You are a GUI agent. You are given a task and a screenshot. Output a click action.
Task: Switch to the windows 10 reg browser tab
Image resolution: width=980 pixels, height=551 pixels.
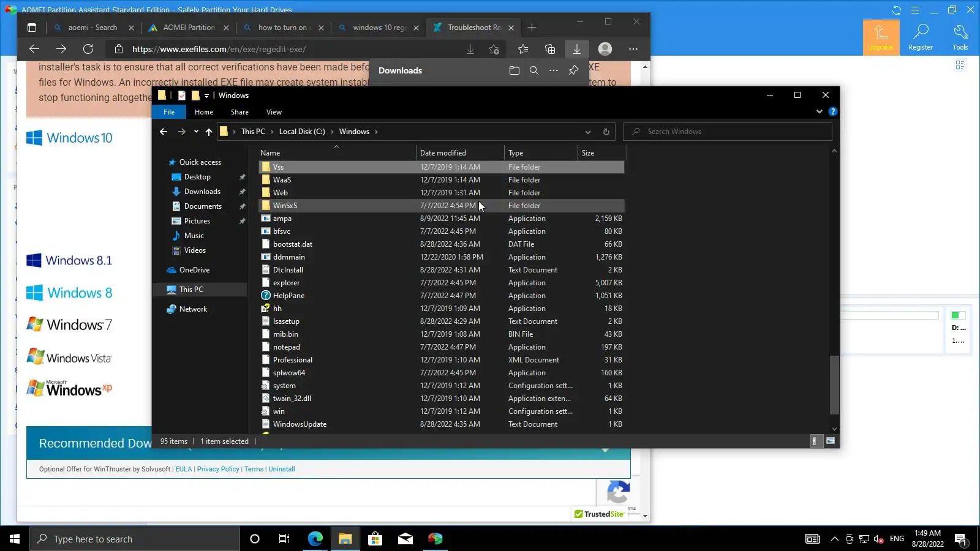coord(380,28)
